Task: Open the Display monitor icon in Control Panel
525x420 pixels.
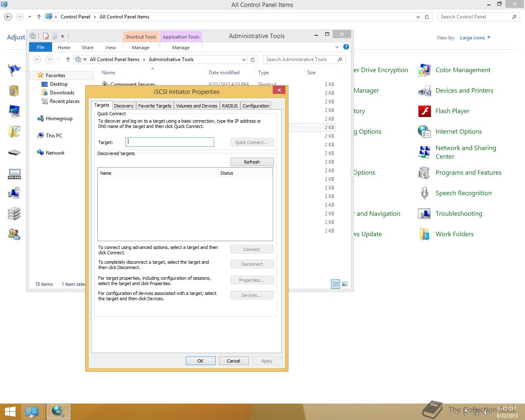Action: (14, 111)
